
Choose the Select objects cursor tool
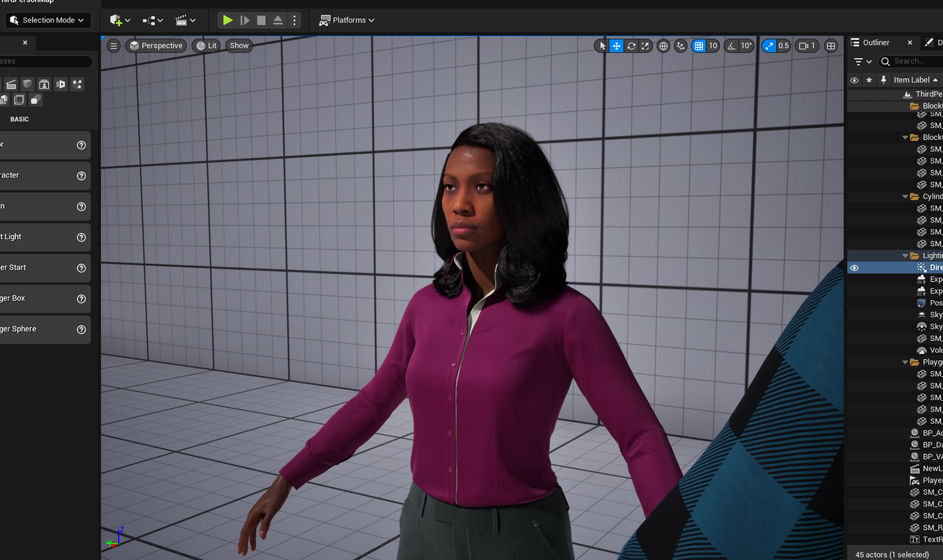tap(602, 45)
